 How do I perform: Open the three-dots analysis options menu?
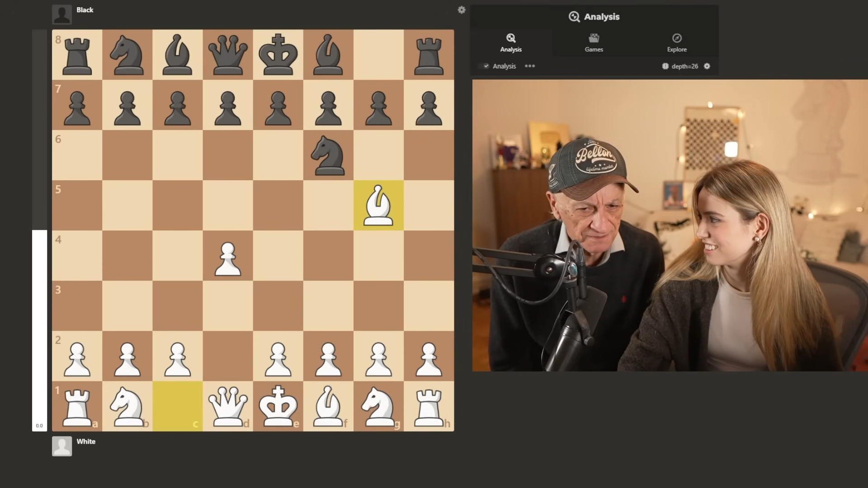[530, 66]
